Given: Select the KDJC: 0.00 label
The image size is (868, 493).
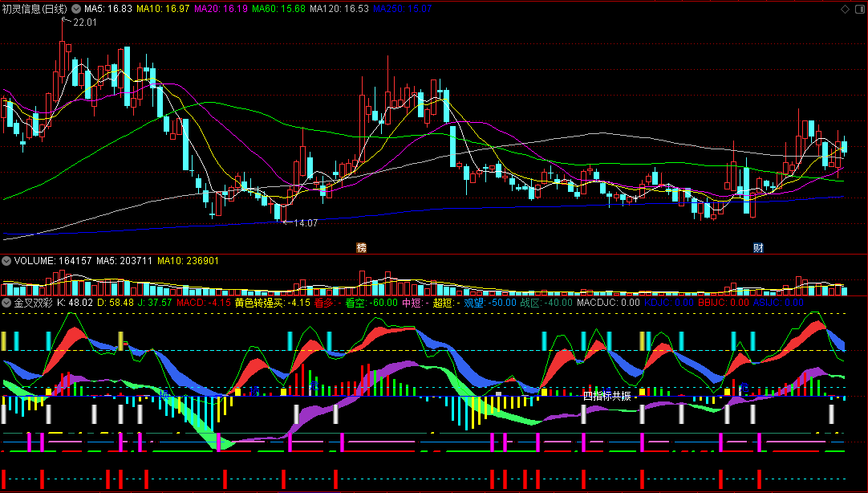Looking at the screenshot, I should click(669, 303).
